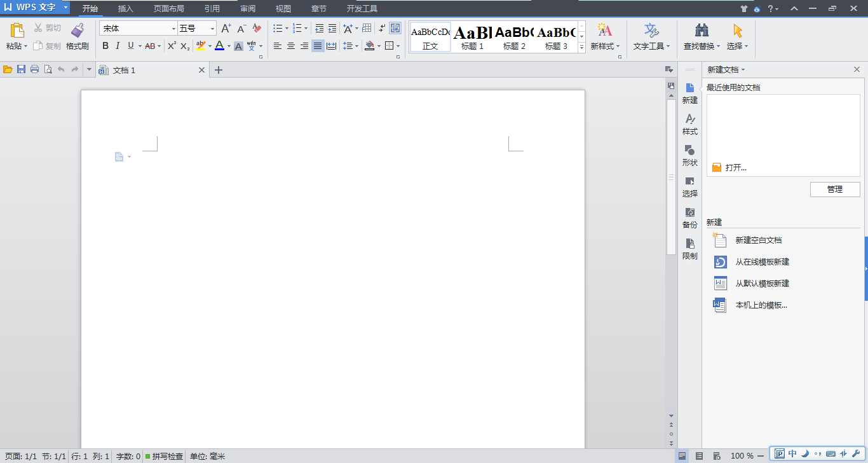Image resolution: width=868 pixels, height=463 pixels.
Task: Click 本机上的模板... link
Action: (762, 305)
